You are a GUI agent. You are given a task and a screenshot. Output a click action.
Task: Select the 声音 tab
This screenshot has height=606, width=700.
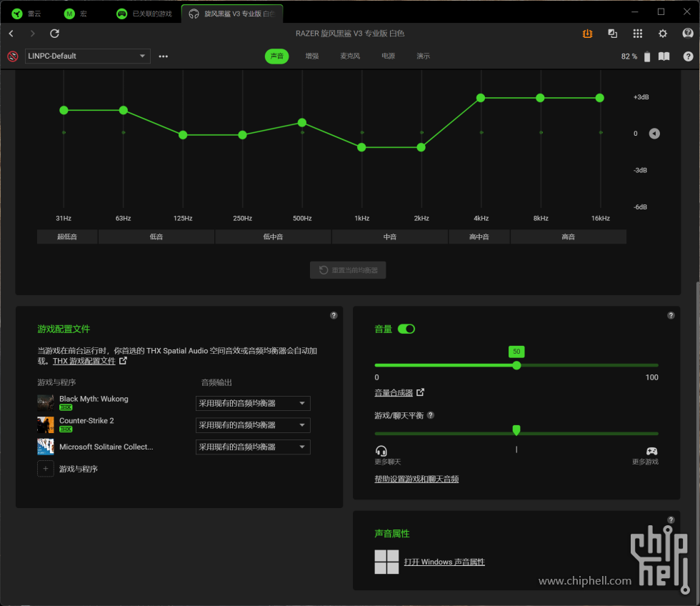coord(277,56)
